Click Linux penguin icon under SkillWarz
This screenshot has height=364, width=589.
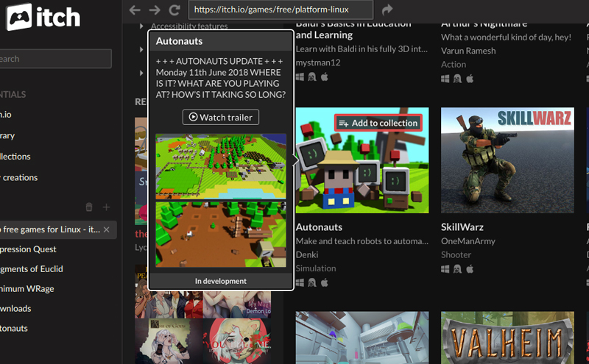(457, 269)
